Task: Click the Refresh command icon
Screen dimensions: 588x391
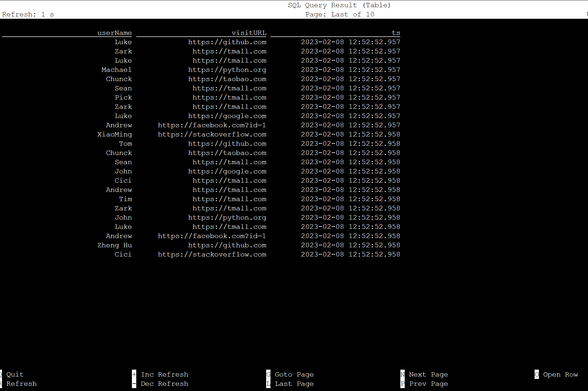Action: (2, 383)
